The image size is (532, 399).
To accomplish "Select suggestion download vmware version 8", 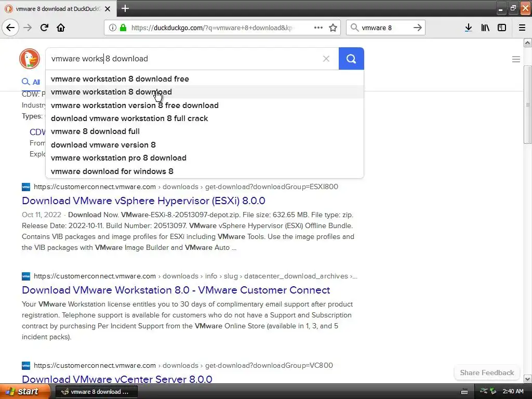I will (205, 145).
